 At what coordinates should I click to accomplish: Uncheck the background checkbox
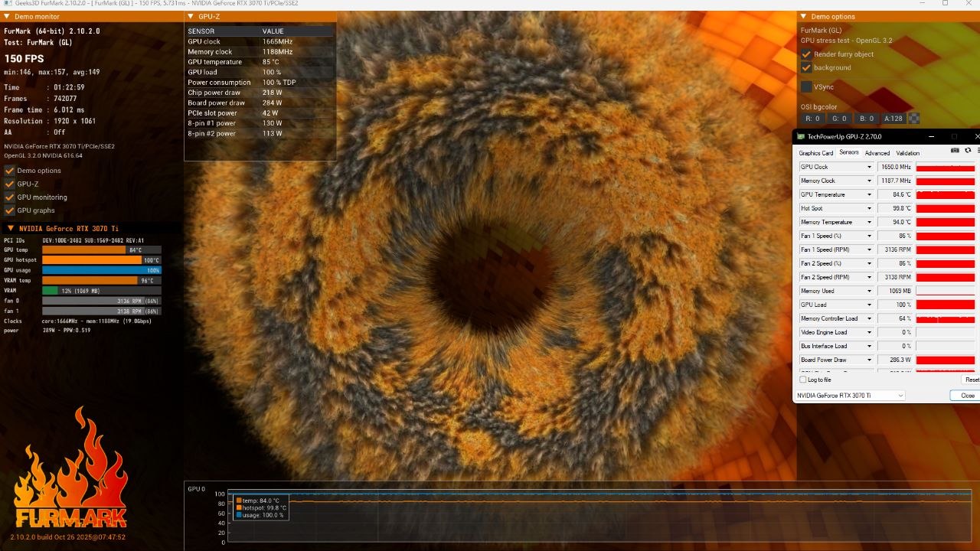(x=806, y=67)
